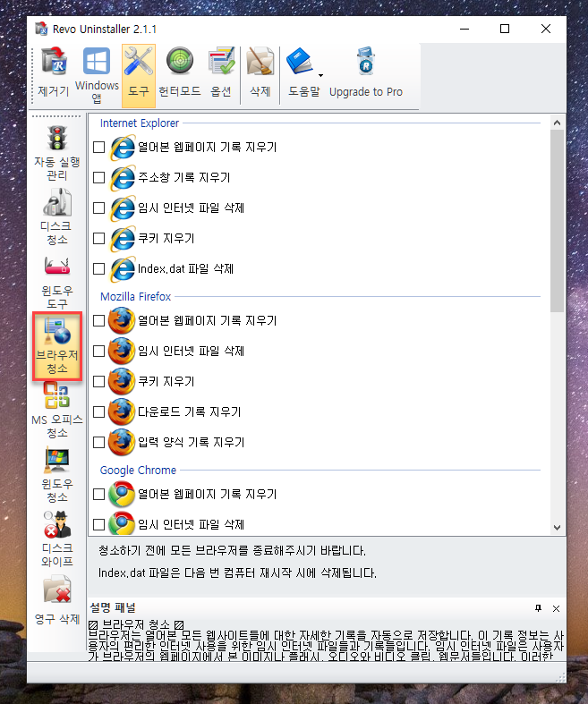Check Firefox 열어본 웹페이지 기록 지우기
Screen dimensions: 588x704
tap(98, 320)
